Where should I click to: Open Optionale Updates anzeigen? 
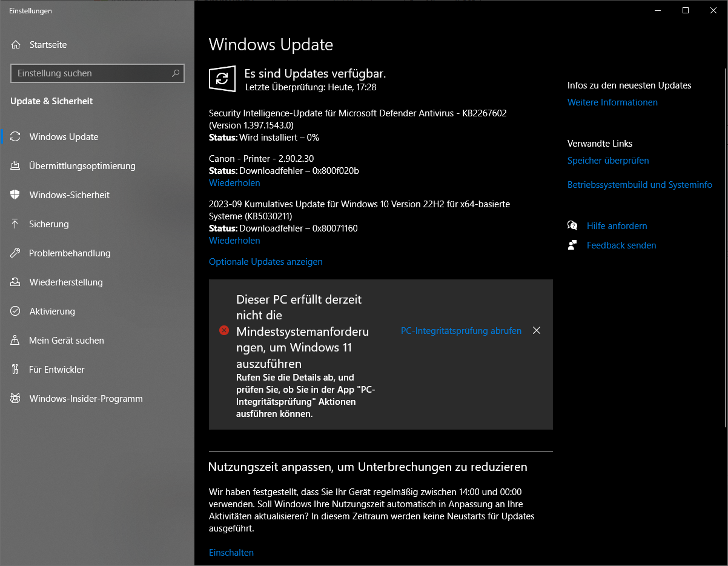(x=265, y=261)
